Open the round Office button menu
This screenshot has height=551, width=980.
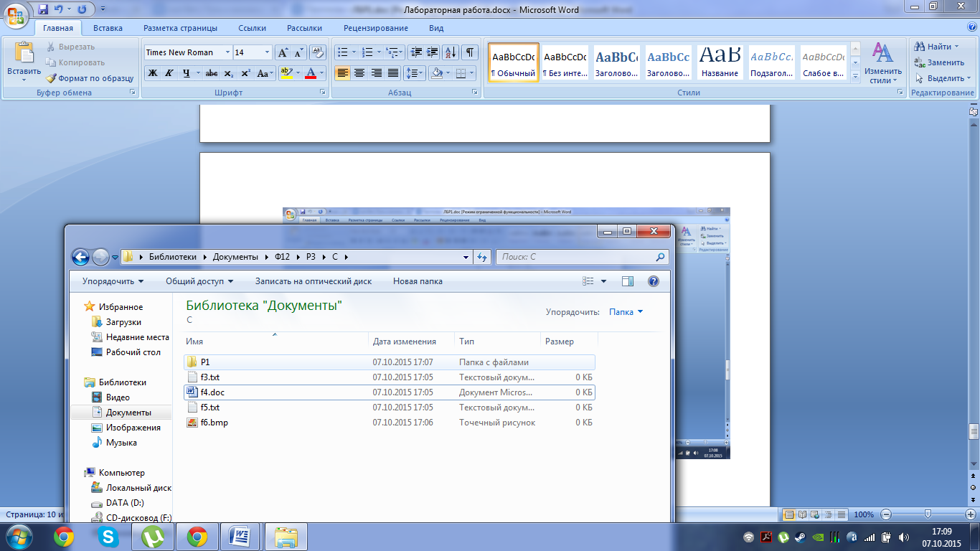point(16,14)
